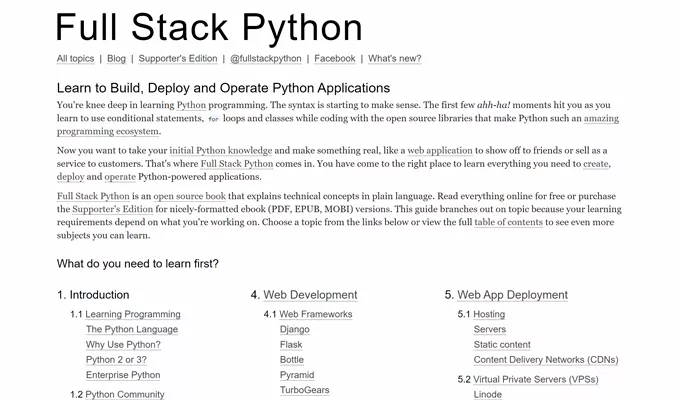Open the Servers page
The width and height of the screenshot is (680, 400).
click(x=490, y=329)
